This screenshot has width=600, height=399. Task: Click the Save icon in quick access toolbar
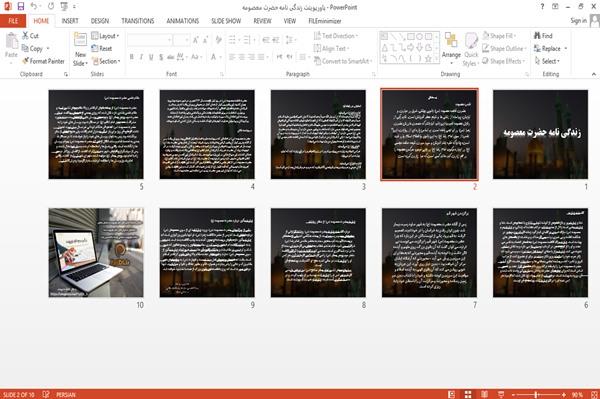pos(21,7)
